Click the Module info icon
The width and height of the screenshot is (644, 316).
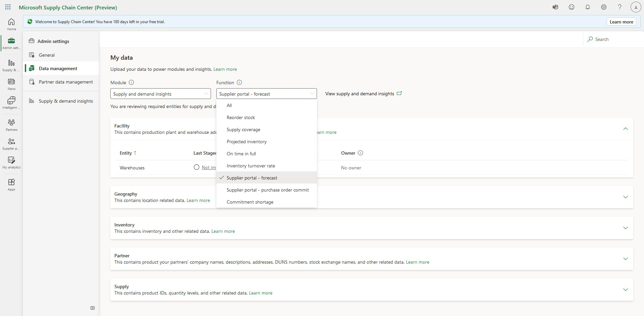[131, 83]
